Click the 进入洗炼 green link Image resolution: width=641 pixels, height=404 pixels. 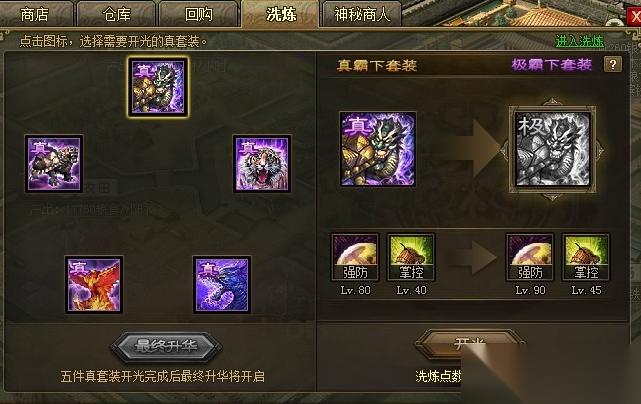click(x=580, y=41)
